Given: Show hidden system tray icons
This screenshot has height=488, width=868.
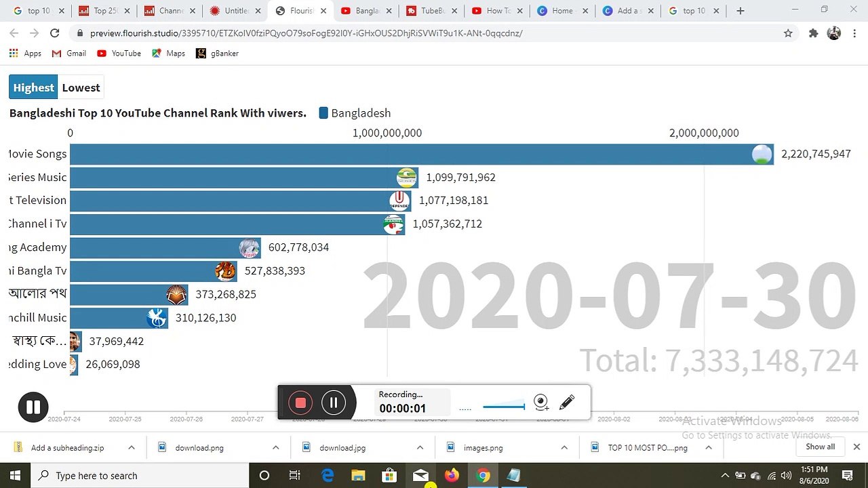Looking at the screenshot, I should pyautogui.click(x=725, y=476).
